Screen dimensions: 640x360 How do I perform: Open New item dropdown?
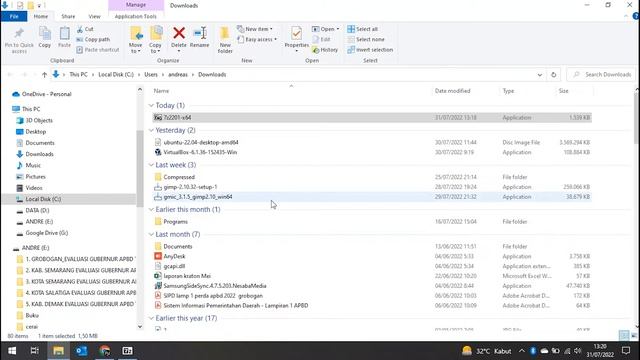coord(255,29)
